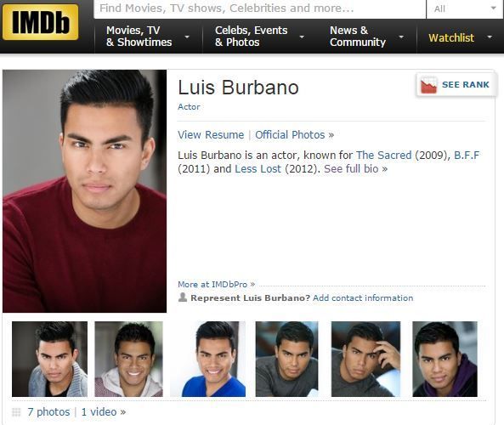Click the SEE RANK chart icon
504x425 pixels.
coord(429,85)
